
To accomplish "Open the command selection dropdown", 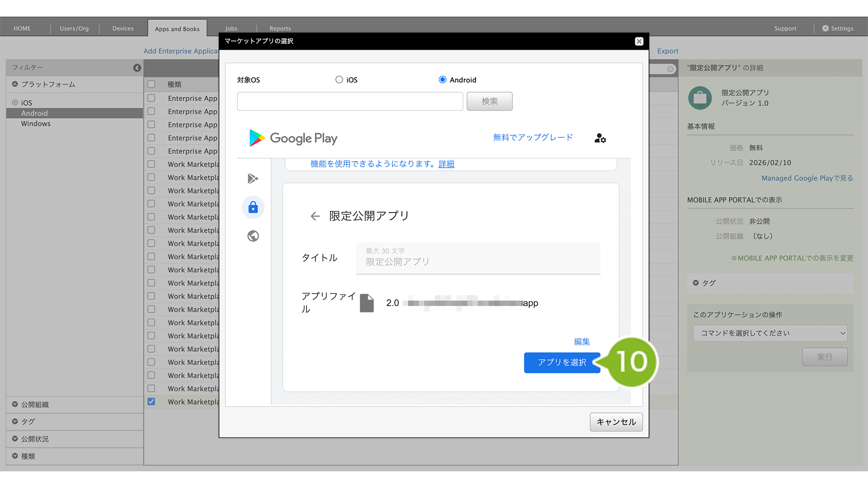I will (770, 333).
